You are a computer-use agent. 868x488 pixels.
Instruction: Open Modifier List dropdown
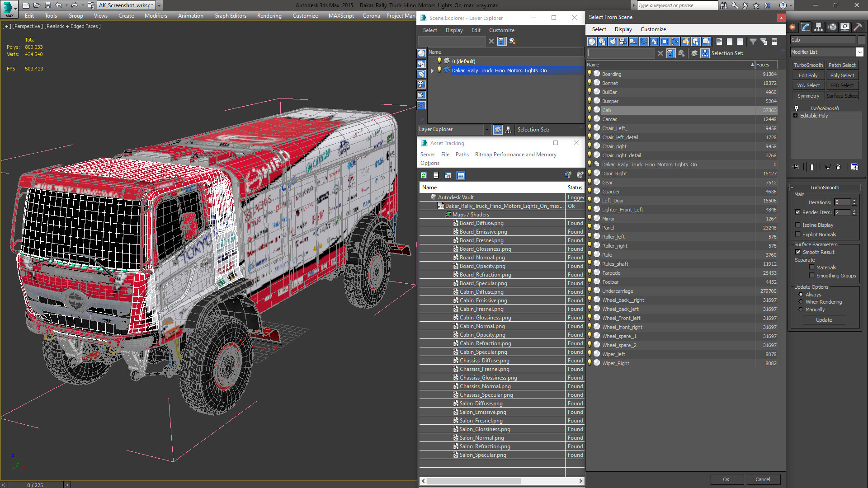[859, 52]
